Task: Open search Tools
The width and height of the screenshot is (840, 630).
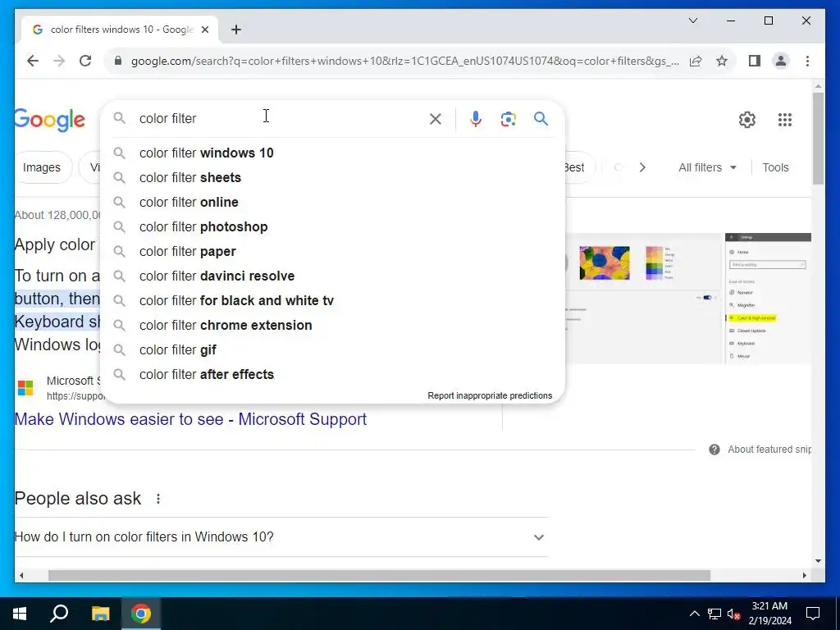Action: pos(775,167)
